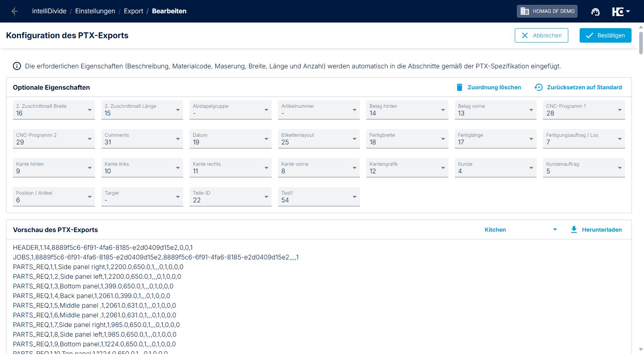
Task: Click the download icon next to Herunterladen
Action: point(574,230)
